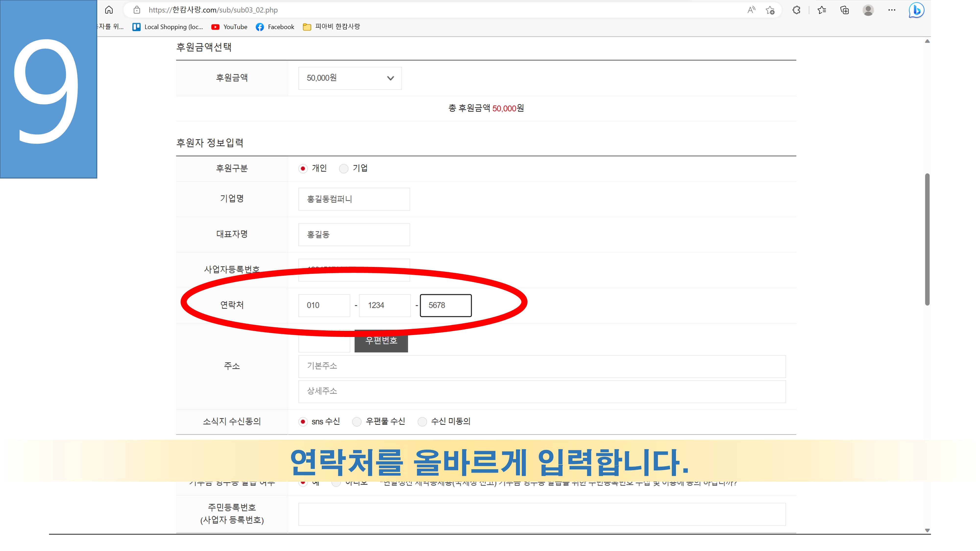Open the Collections icon
980x551 pixels.
[x=845, y=10]
